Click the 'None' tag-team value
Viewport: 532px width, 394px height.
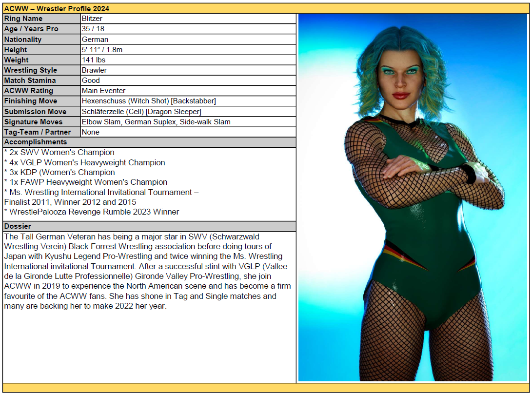pos(91,132)
